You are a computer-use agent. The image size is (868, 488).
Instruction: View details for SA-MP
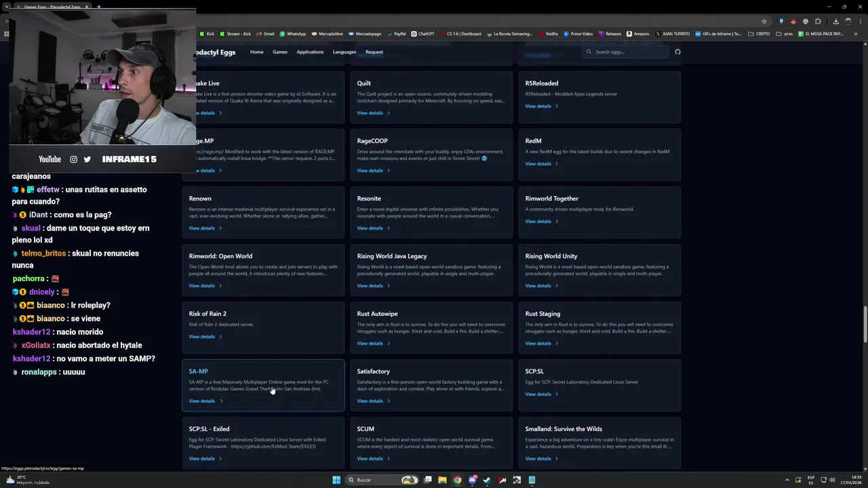[x=205, y=401]
